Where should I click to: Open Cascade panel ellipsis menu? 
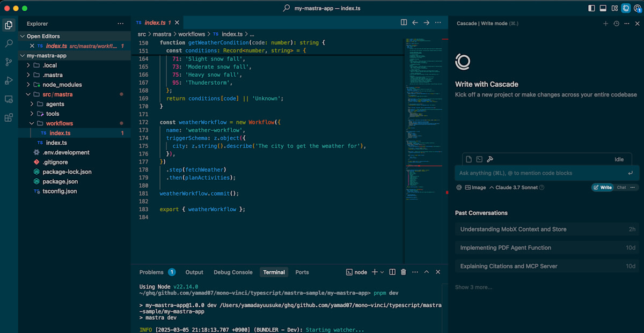[627, 24]
